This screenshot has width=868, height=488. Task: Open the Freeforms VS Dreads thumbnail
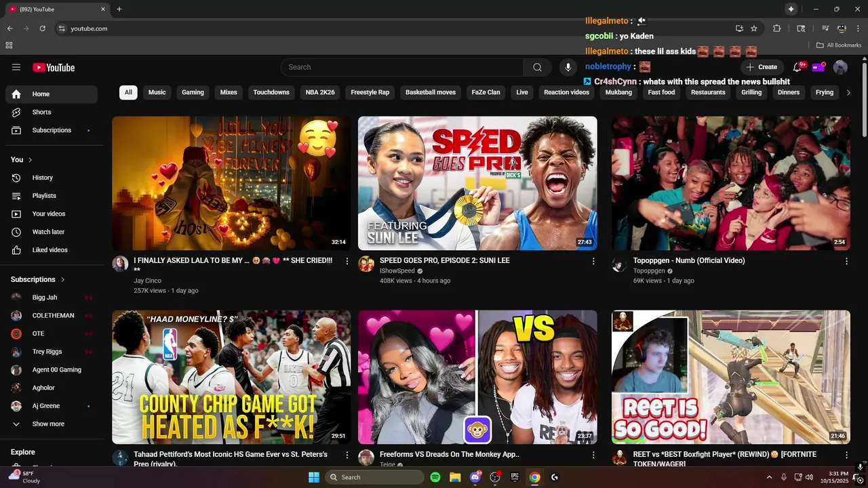[477, 377]
